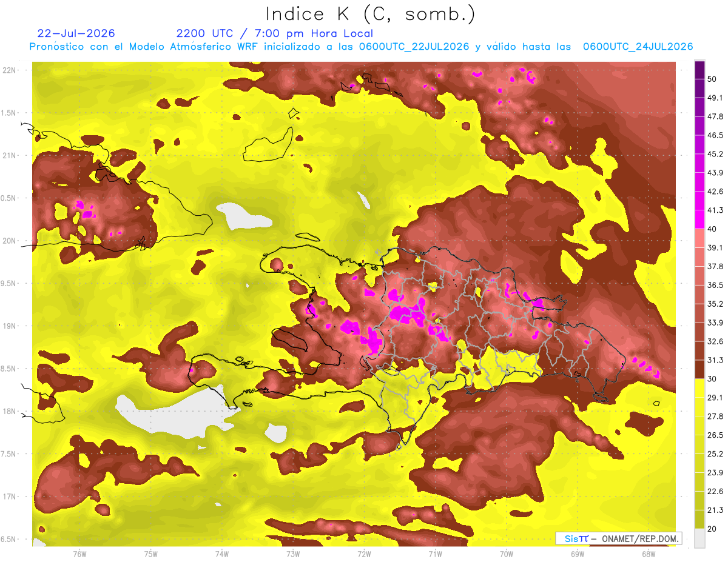This screenshot has width=728, height=562.
Task: Click the "49.1" colorbar label
Action: 715,98
